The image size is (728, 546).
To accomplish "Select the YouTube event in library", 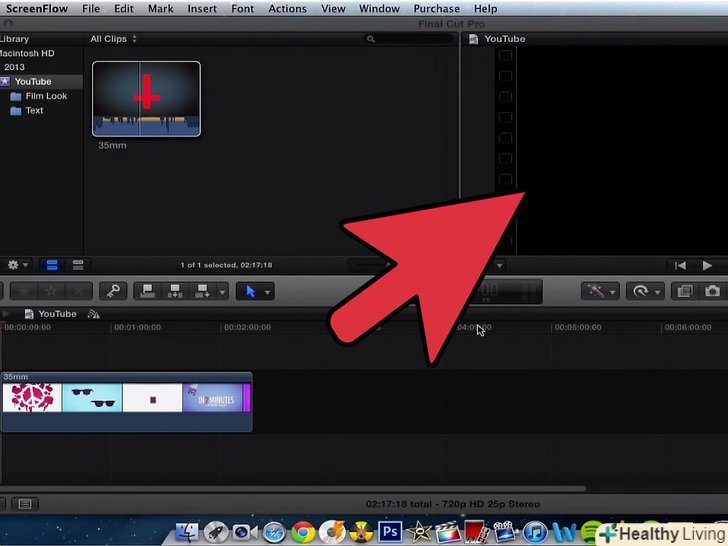I will (x=33, y=81).
